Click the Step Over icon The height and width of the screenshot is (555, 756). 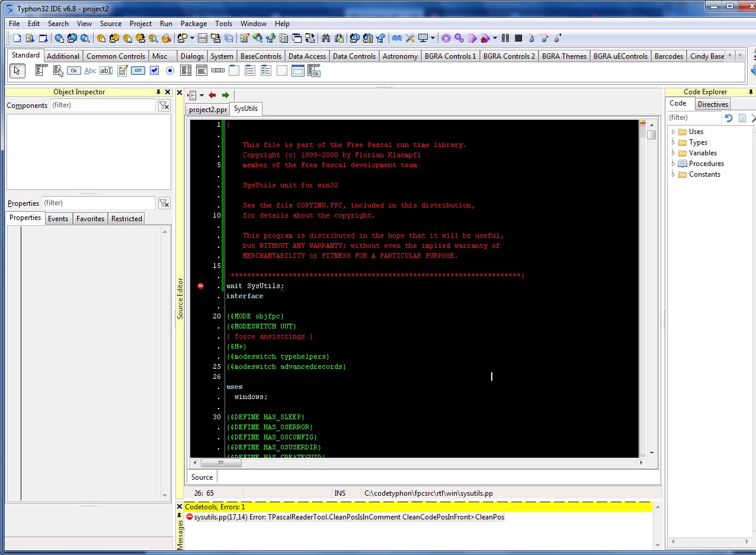pos(544,38)
